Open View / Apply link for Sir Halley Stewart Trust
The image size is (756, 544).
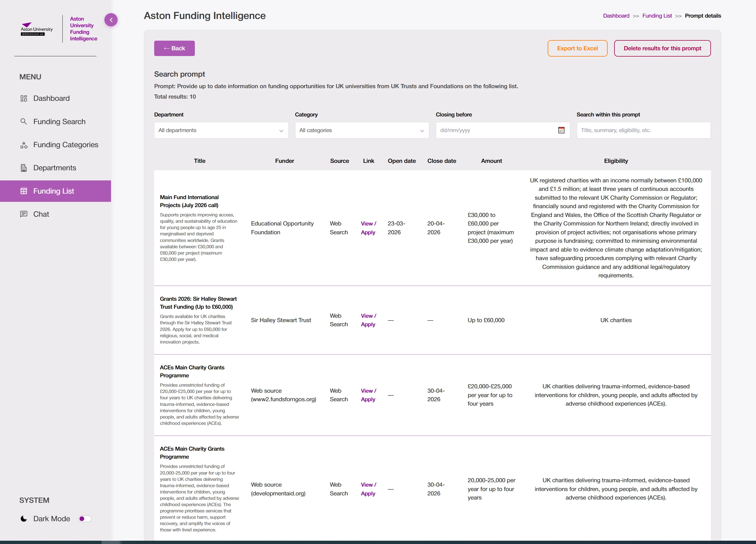pyautogui.click(x=368, y=320)
